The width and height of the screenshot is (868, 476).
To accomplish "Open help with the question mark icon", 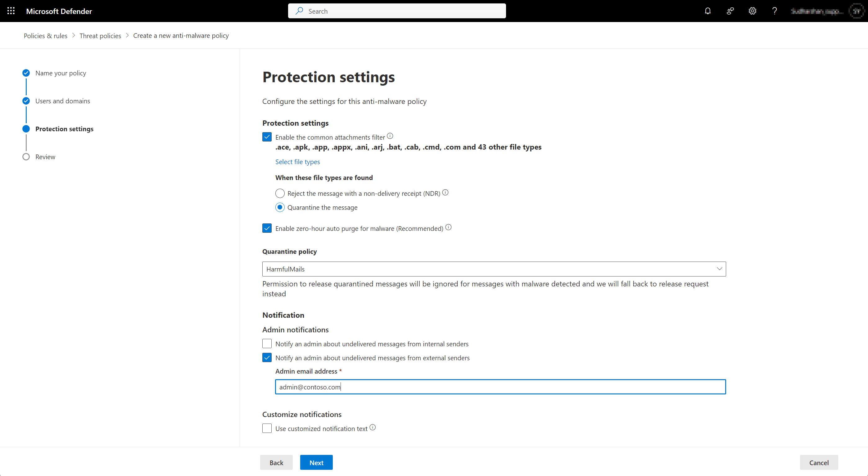I will [x=775, y=11].
